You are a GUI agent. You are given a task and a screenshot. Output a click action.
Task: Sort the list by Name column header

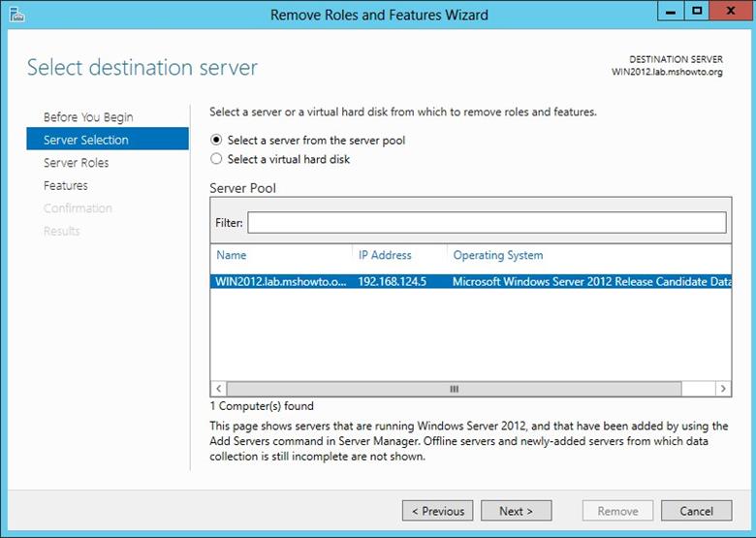(231, 255)
